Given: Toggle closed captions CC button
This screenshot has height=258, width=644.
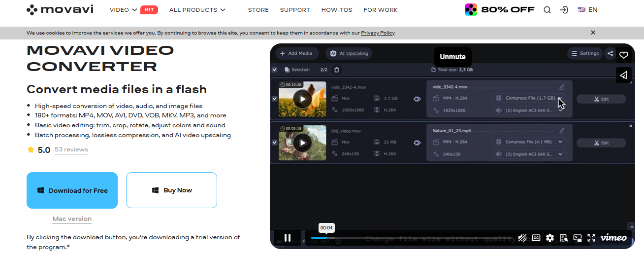Looking at the screenshot, I should [536, 238].
